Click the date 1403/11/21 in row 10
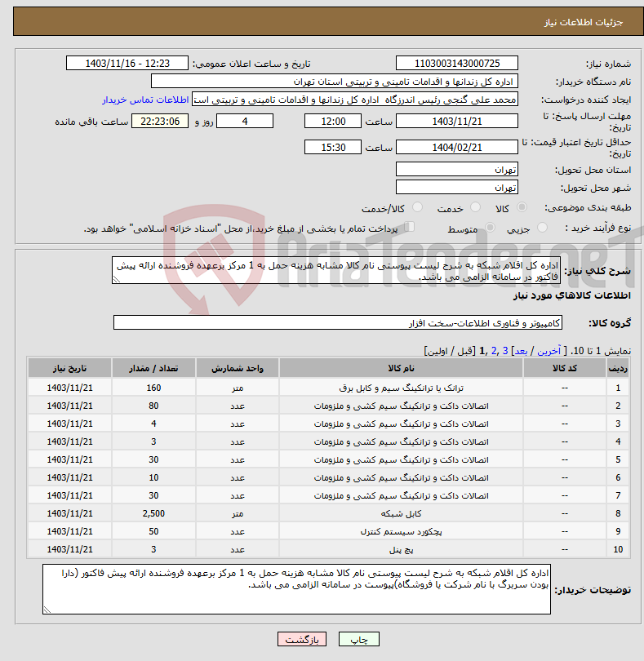Viewport: 644px width, 661px height. [x=69, y=549]
